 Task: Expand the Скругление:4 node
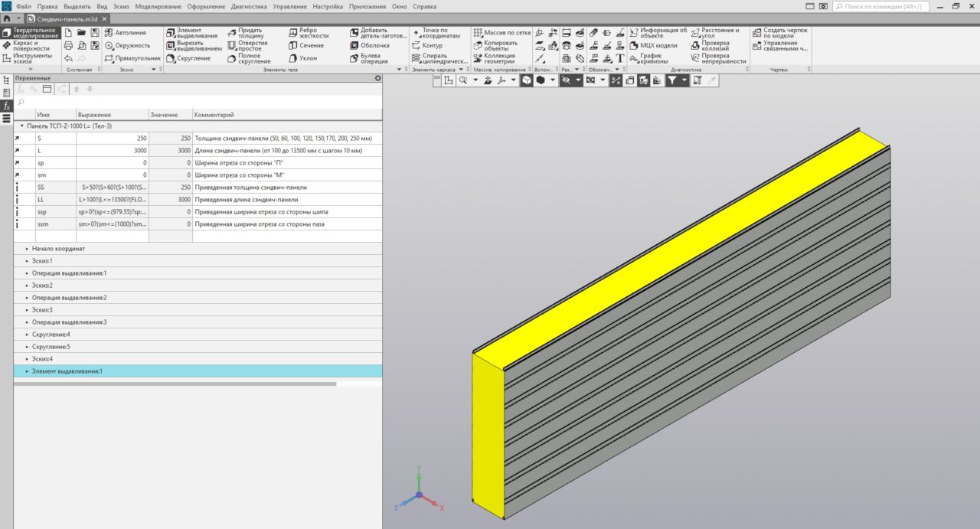pyautogui.click(x=27, y=335)
